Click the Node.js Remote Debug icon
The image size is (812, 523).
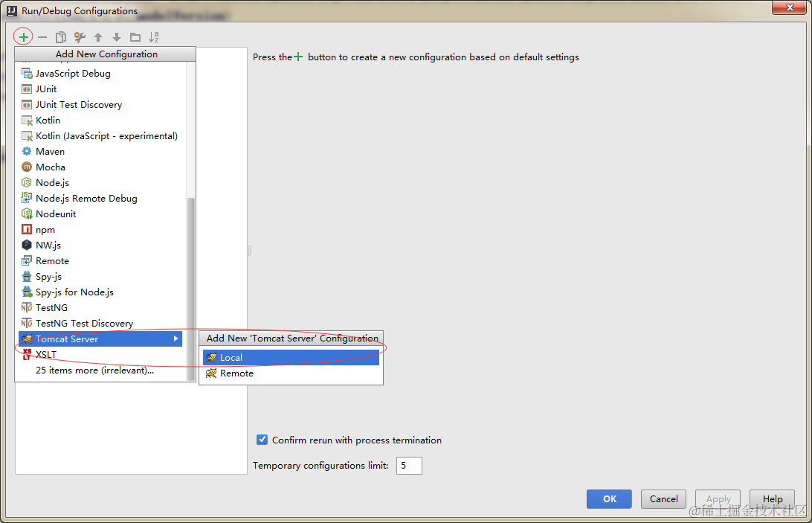tap(27, 198)
